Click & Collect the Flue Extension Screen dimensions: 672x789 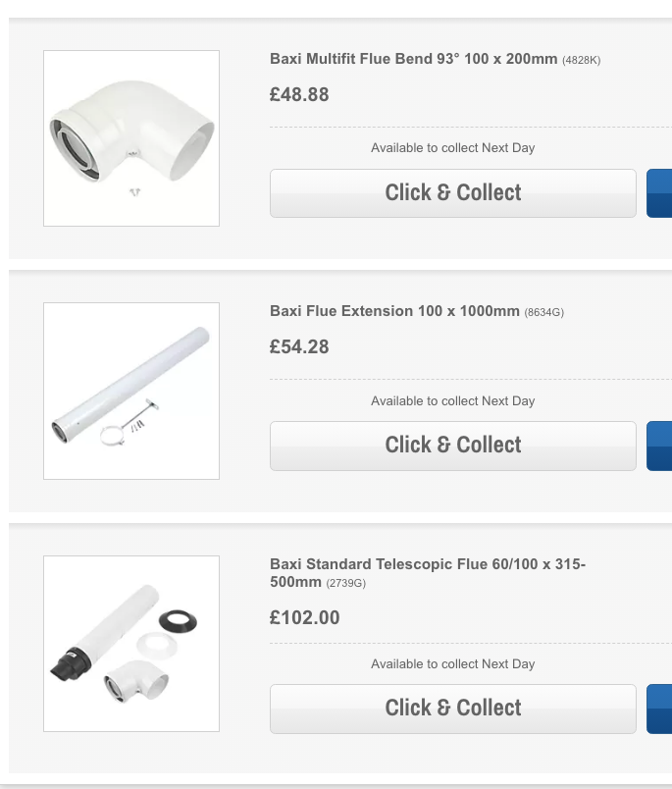[x=453, y=446]
